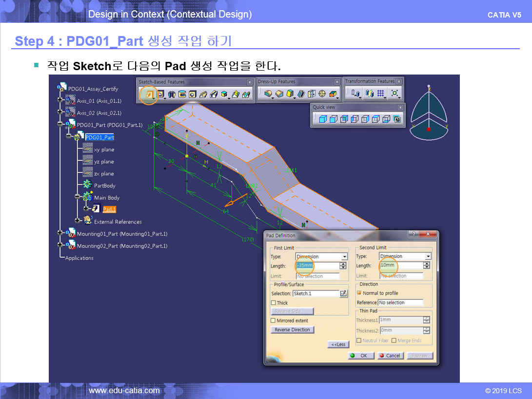532x399 pixels.
Task: Open the Second Limit Type dropdown
Action: point(428,256)
